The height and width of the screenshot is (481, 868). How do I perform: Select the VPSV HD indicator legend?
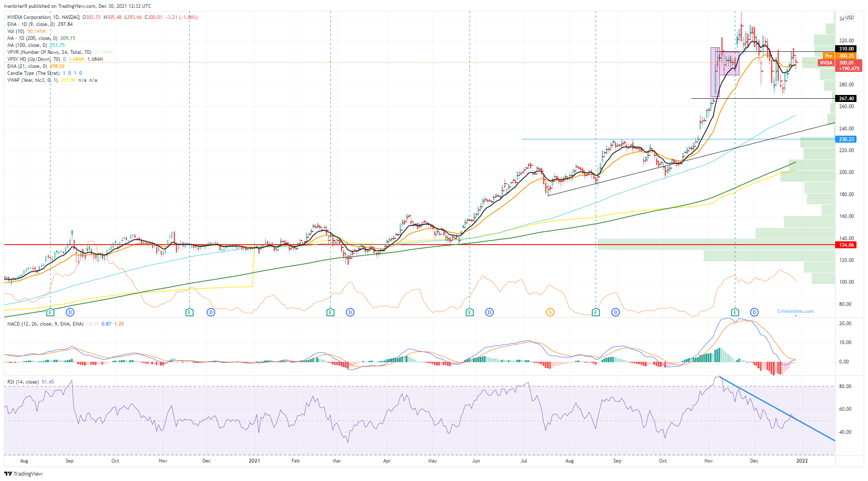[55, 59]
